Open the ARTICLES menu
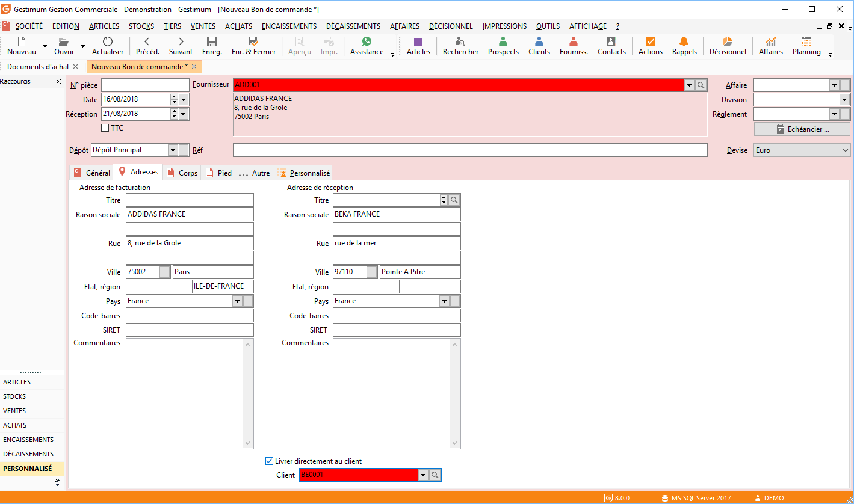854x504 pixels. (x=104, y=26)
